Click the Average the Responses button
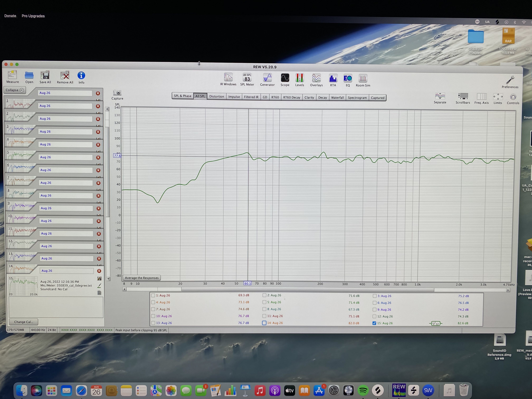The width and height of the screenshot is (532, 399). pyautogui.click(x=142, y=278)
